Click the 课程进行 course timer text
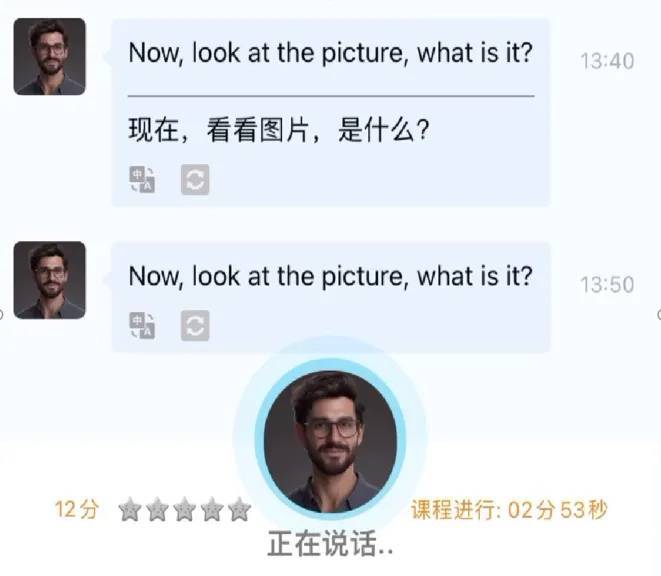661x576 pixels. (x=509, y=509)
